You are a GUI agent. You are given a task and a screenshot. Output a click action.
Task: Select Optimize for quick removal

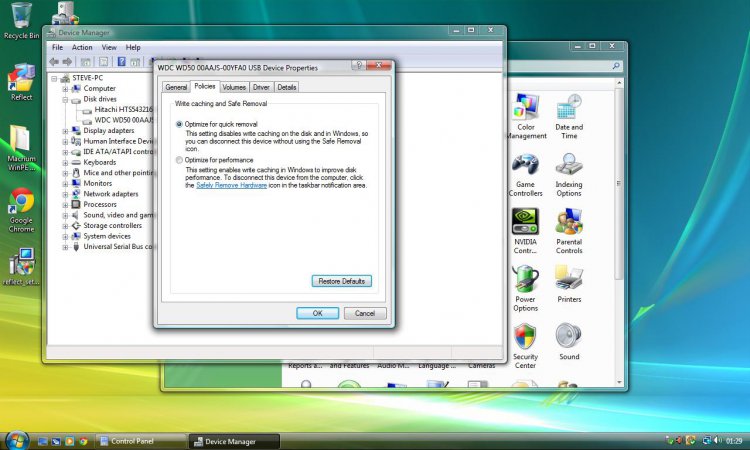[179, 124]
